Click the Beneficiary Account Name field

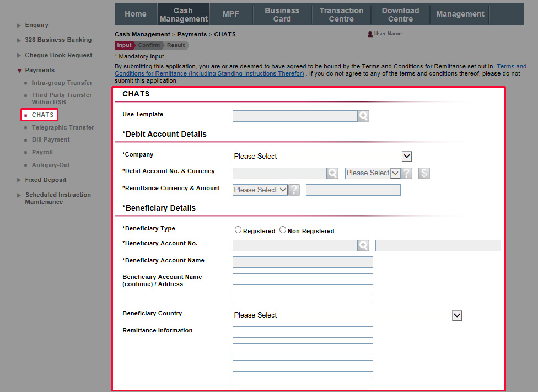click(303, 262)
